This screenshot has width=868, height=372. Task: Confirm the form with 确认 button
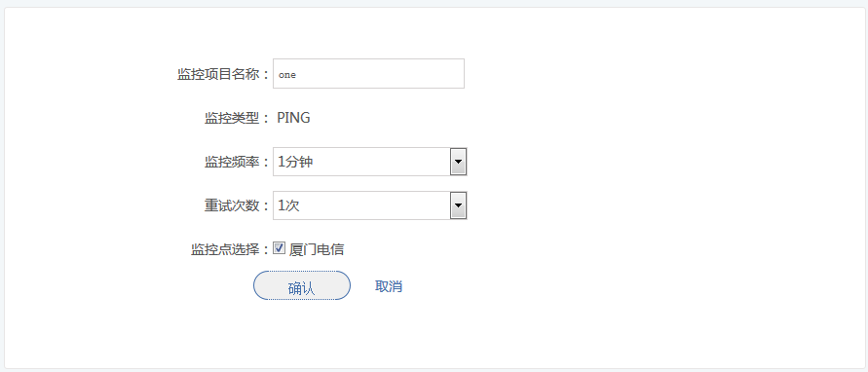coord(302,285)
